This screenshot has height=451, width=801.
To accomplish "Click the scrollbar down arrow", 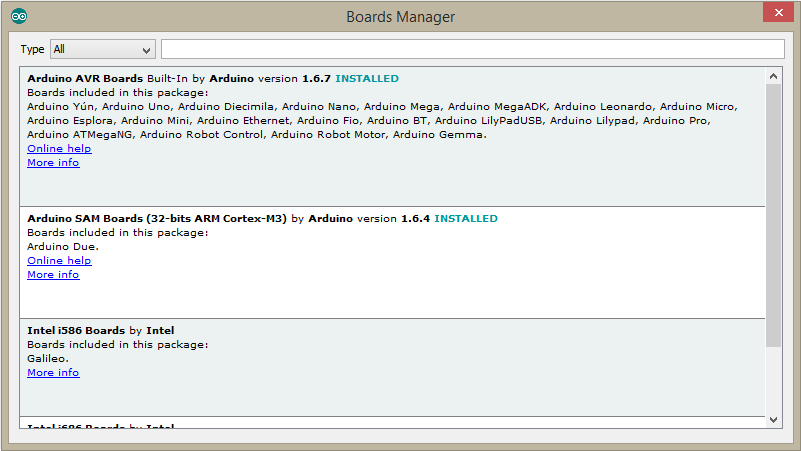I will 773,420.
